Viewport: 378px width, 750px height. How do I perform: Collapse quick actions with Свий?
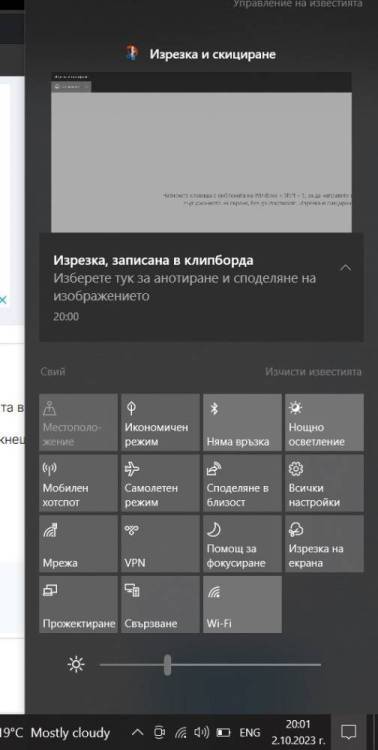click(53, 372)
